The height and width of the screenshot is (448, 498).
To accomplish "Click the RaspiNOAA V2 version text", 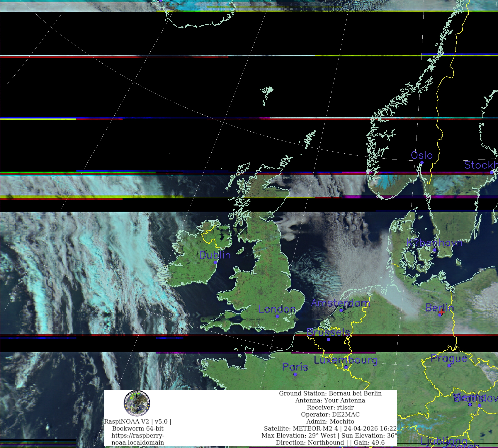I will pos(137,421).
